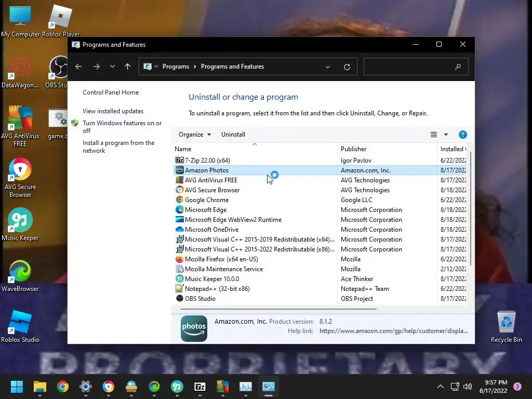
Task: Open Install a program from the network
Action: pos(118,147)
